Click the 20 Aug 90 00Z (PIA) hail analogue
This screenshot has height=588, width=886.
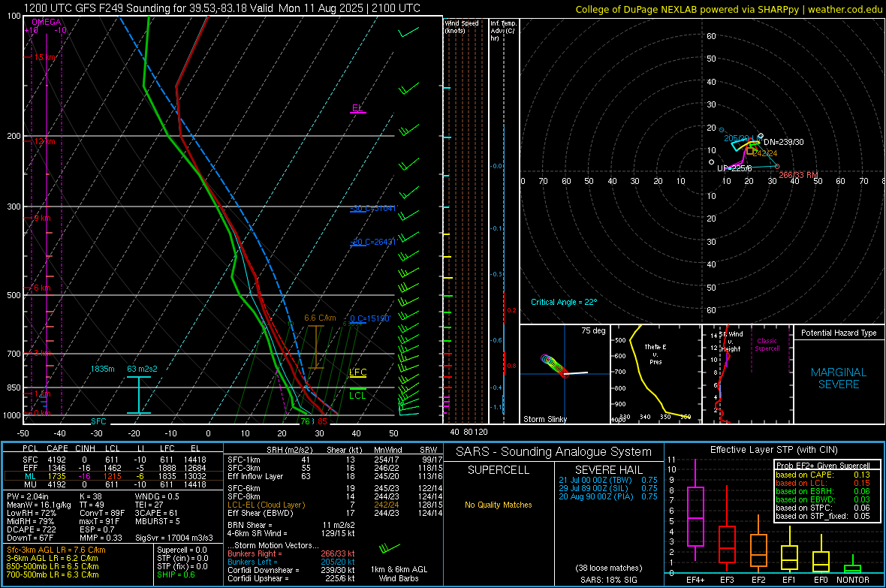coord(608,496)
